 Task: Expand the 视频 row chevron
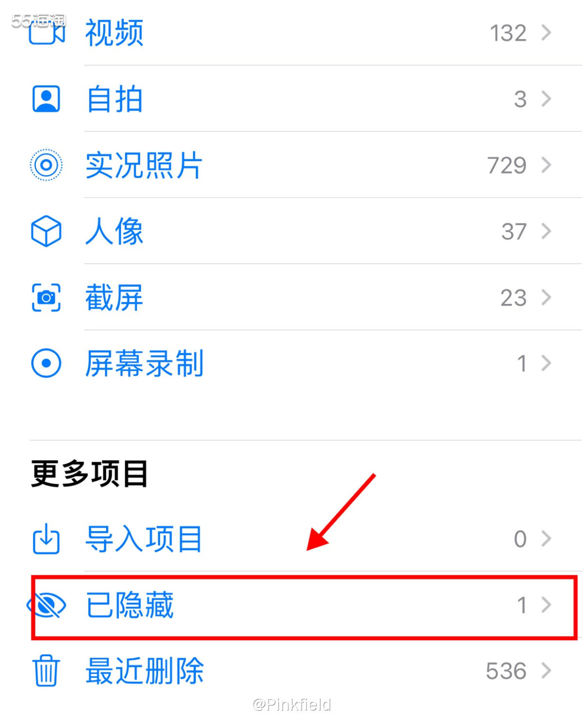(547, 32)
